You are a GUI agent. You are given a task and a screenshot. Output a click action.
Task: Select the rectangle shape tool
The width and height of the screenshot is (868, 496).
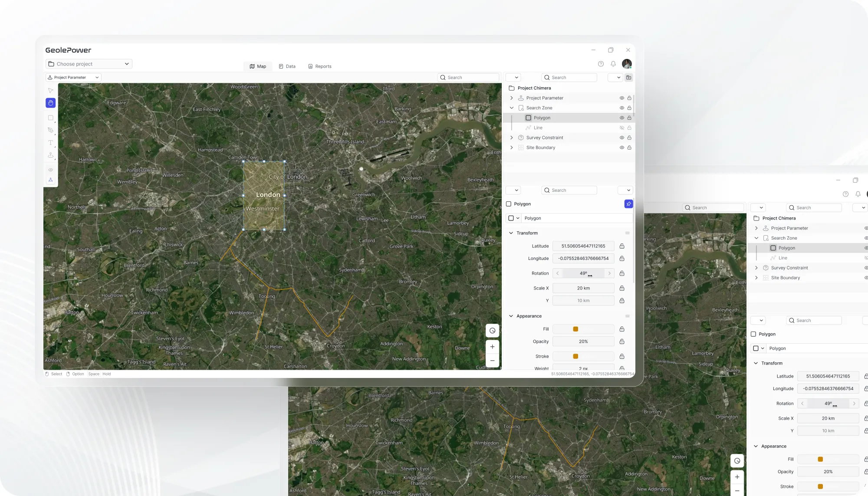[x=50, y=118]
